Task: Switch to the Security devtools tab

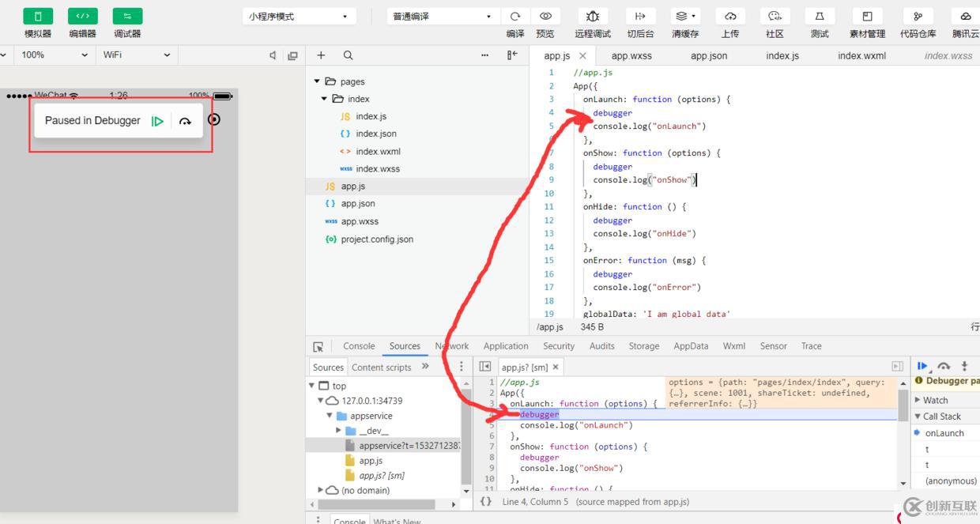Action: [x=559, y=346]
